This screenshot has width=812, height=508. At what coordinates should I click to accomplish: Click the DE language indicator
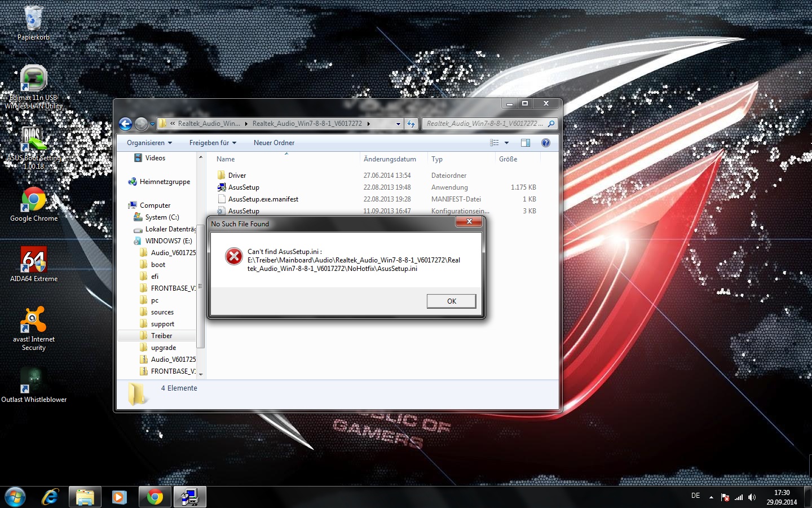coord(695,496)
